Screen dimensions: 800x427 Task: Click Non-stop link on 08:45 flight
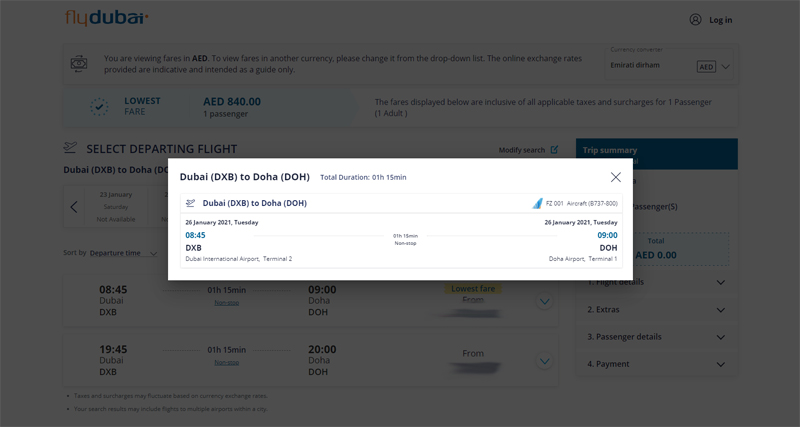(227, 302)
